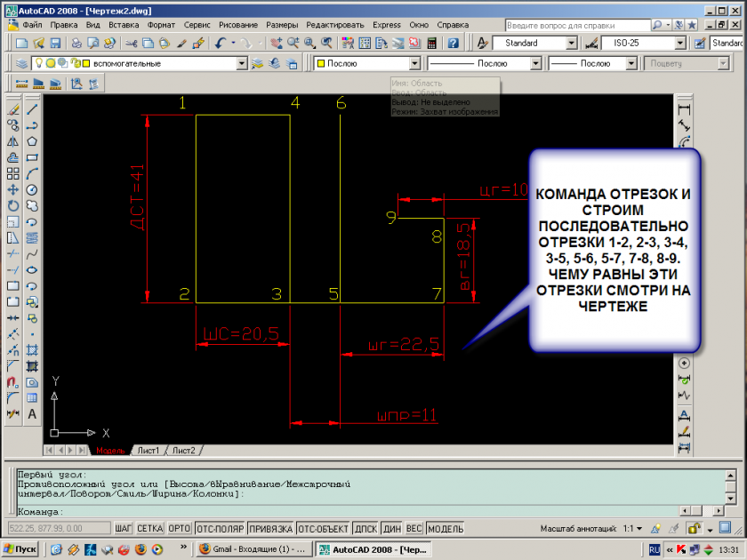Toggle ОРТО mode in status bar
The width and height of the screenshot is (747, 560).
tap(179, 529)
